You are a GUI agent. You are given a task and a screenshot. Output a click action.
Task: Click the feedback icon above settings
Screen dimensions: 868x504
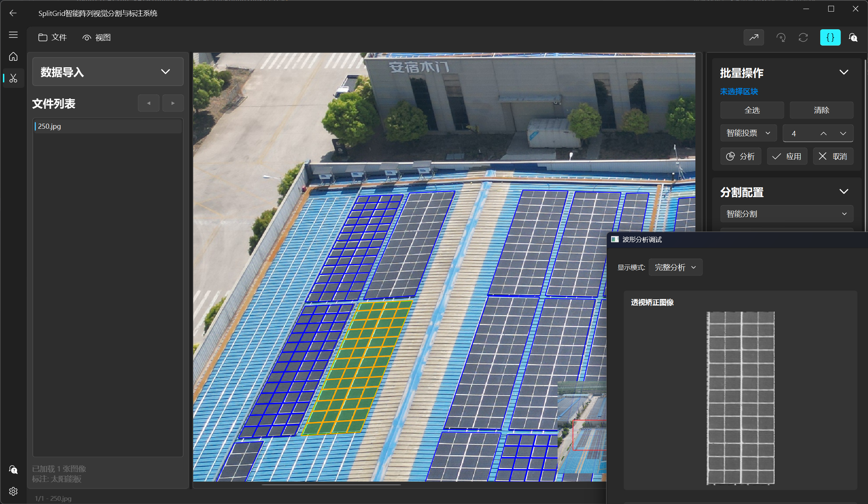click(13, 470)
